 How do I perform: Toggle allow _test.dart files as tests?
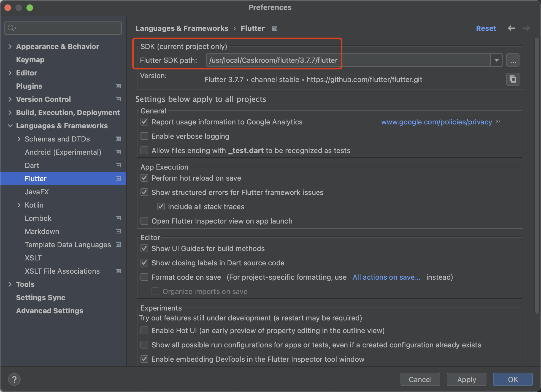144,151
